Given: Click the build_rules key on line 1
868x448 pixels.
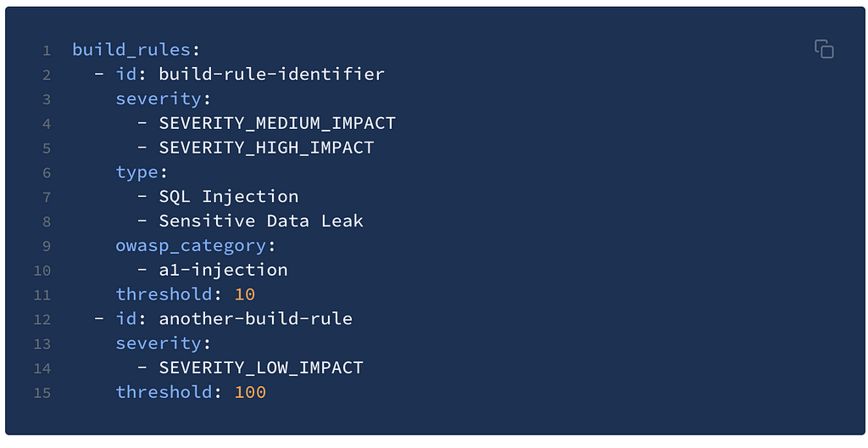Looking at the screenshot, I should [131, 50].
